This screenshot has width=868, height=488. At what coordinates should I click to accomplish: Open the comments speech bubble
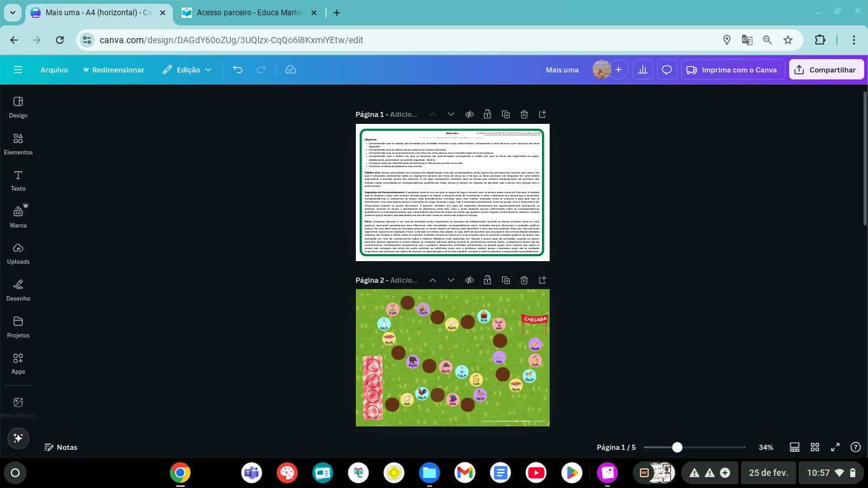tap(667, 70)
